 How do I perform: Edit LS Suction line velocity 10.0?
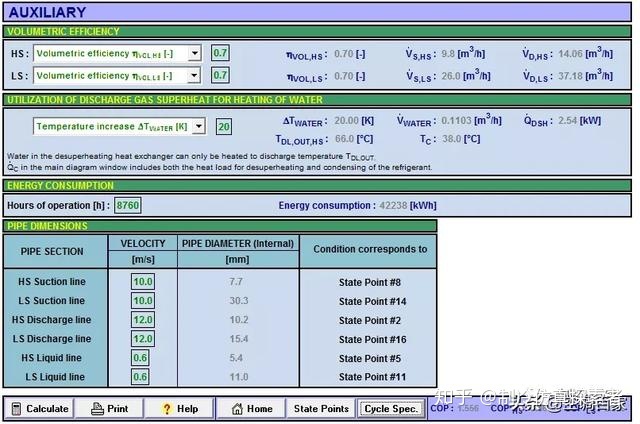(143, 301)
